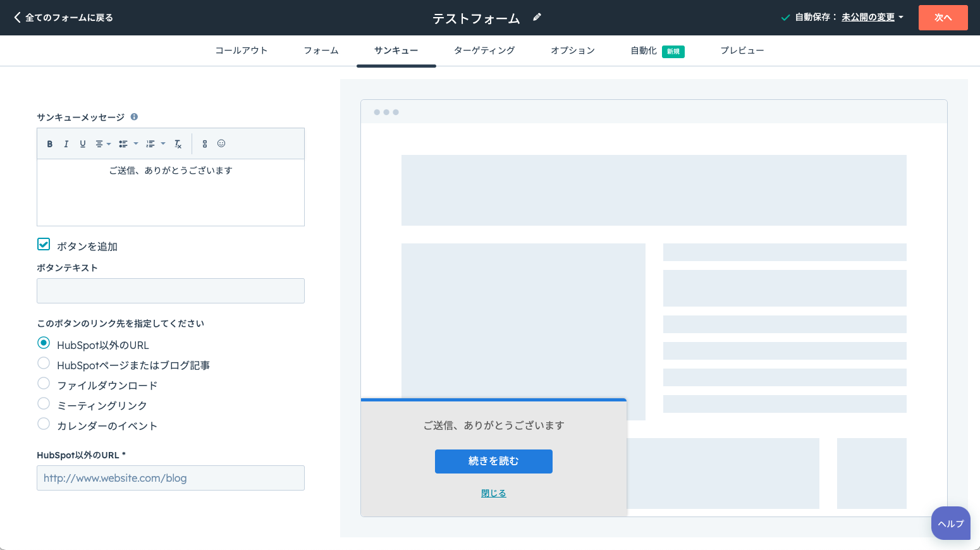Select the サンキュー tab
The image size is (980, 550).
click(x=396, y=51)
